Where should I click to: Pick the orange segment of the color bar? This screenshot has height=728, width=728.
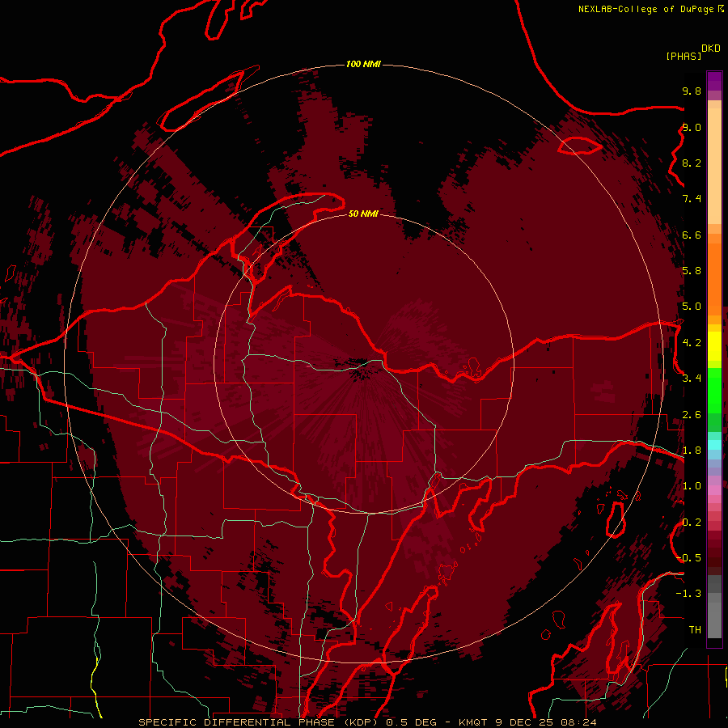(x=714, y=278)
